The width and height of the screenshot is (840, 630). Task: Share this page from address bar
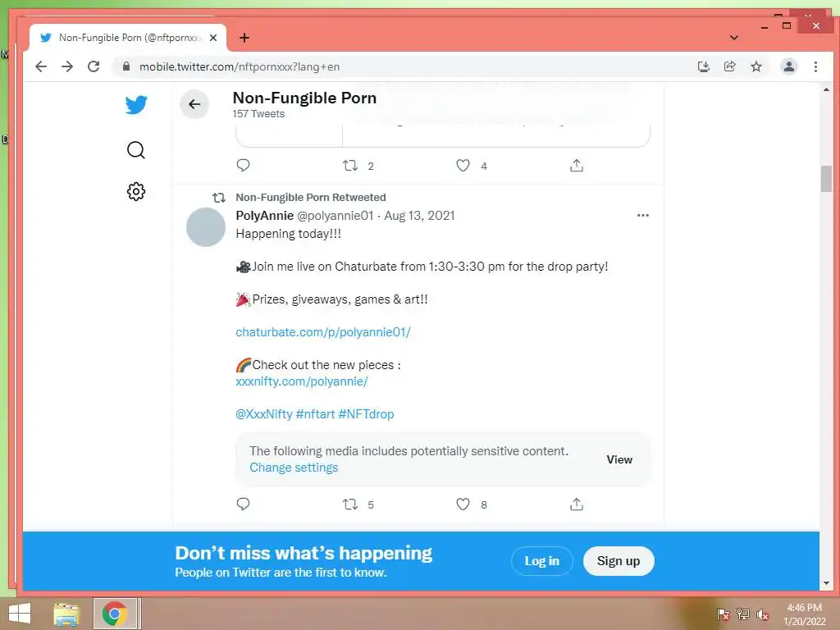pyautogui.click(x=729, y=66)
